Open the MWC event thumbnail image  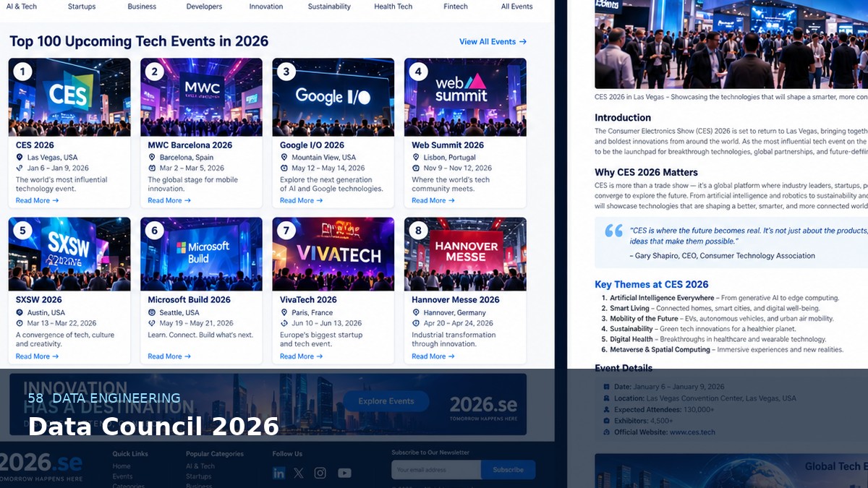tap(201, 97)
